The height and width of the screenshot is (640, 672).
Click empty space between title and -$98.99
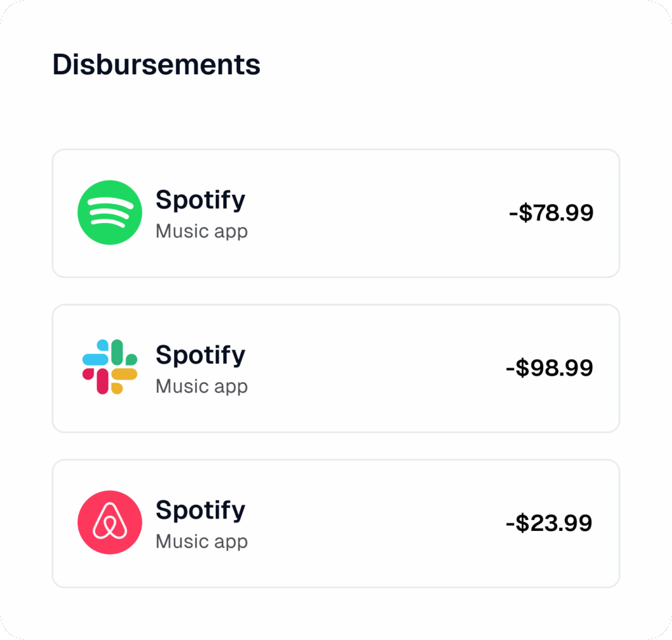pos(374,368)
